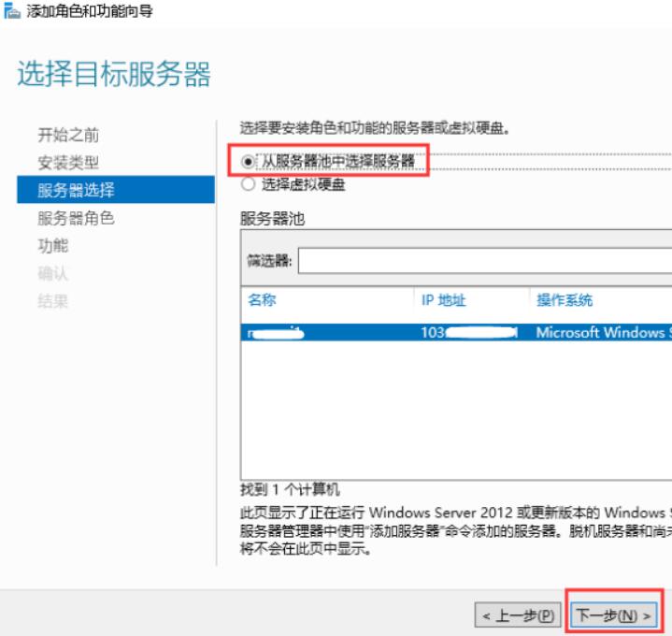This screenshot has height=636, width=672.
Task: Open the 开始之前 step
Action: (x=68, y=135)
